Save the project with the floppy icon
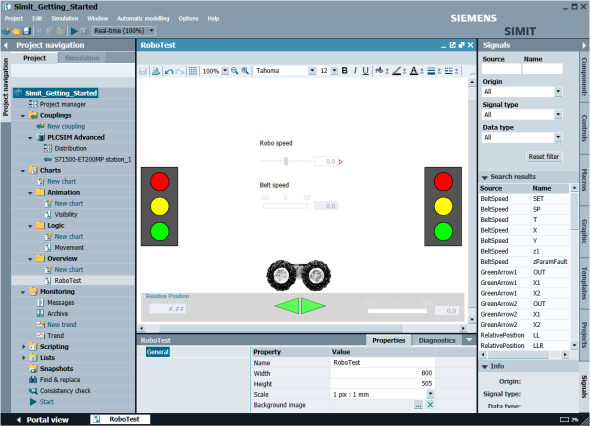 [26, 31]
